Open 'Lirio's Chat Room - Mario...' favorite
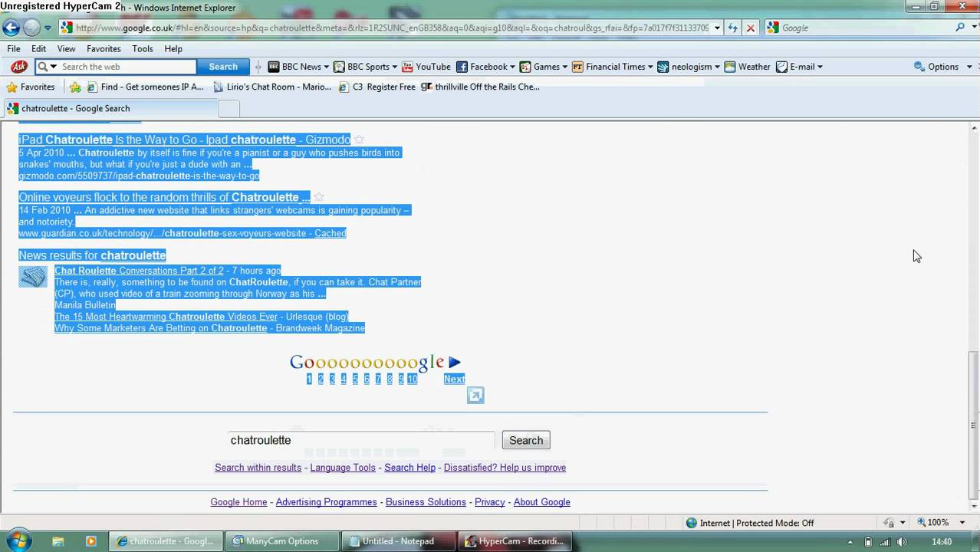Image resolution: width=980 pixels, height=552 pixels. (x=272, y=87)
